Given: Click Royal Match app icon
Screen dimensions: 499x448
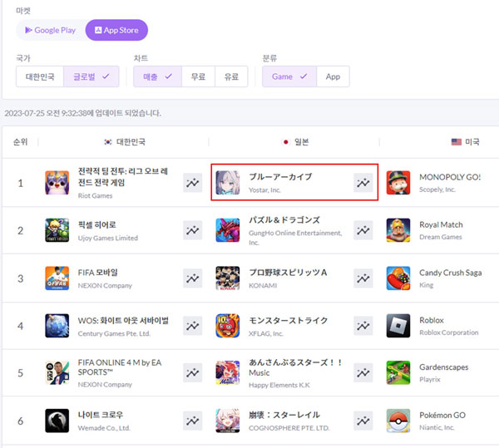Looking at the screenshot, I should pyautogui.click(x=398, y=230).
